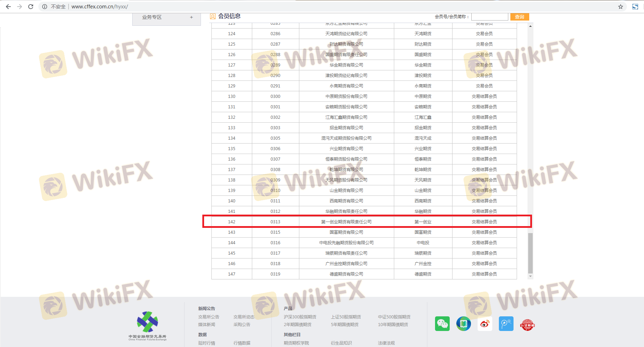Viewport: 644px width, 347px height.
Task: Open the Weibo social icon
Action: point(485,324)
